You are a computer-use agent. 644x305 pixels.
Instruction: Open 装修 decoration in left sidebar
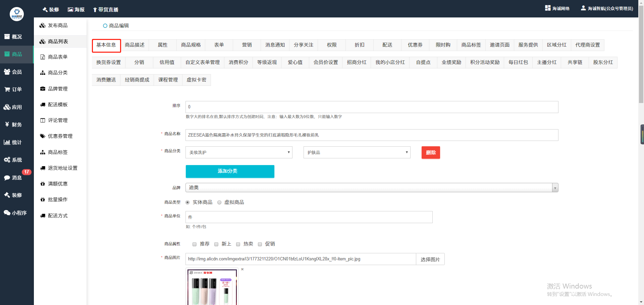(17, 195)
